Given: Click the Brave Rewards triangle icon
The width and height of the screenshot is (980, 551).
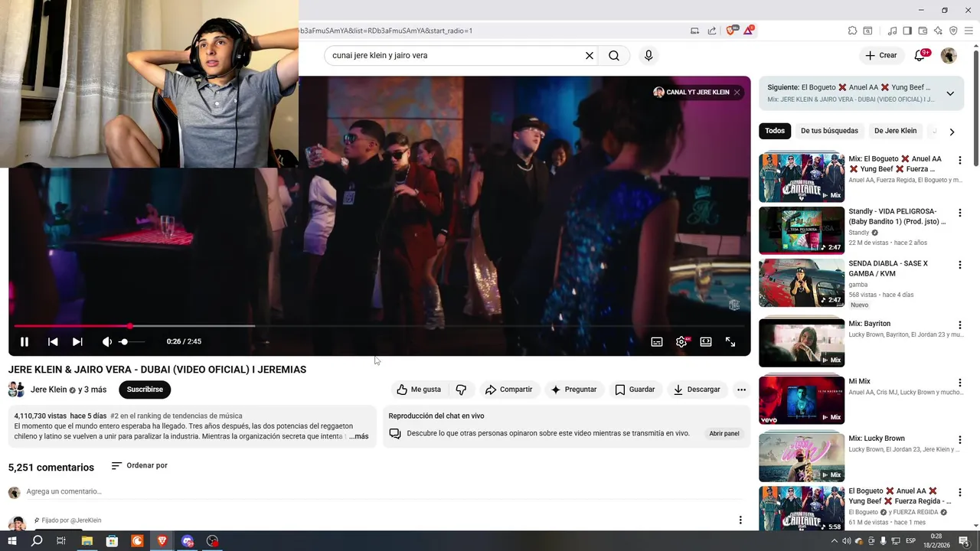Looking at the screenshot, I should click(748, 31).
